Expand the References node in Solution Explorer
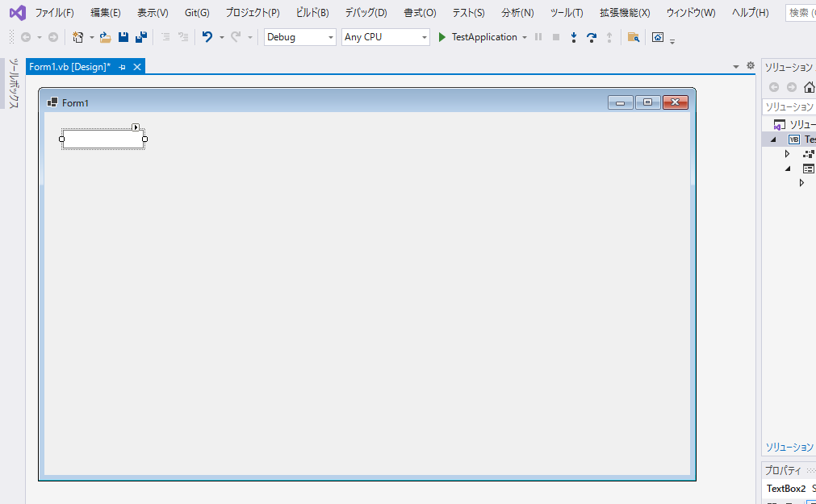This screenshot has width=816, height=504. [x=787, y=153]
